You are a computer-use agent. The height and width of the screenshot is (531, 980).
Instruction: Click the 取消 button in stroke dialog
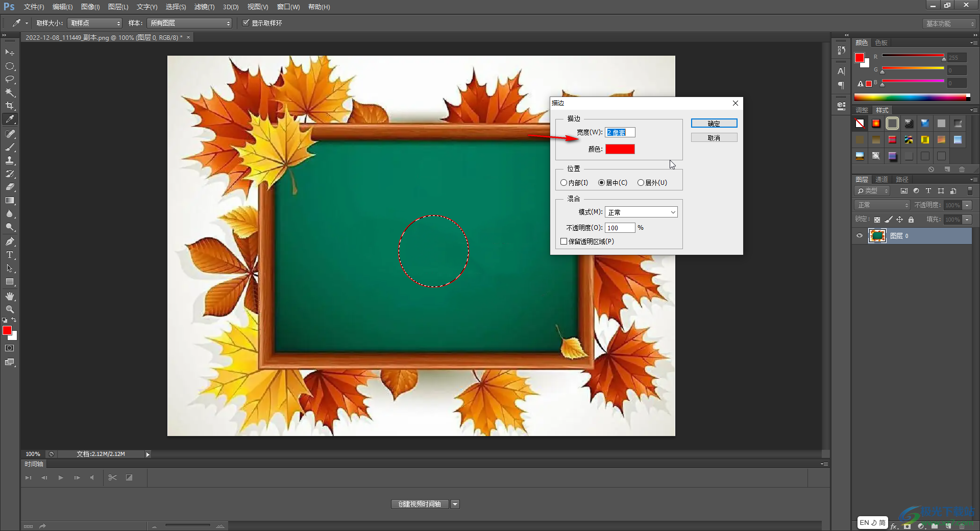point(714,138)
